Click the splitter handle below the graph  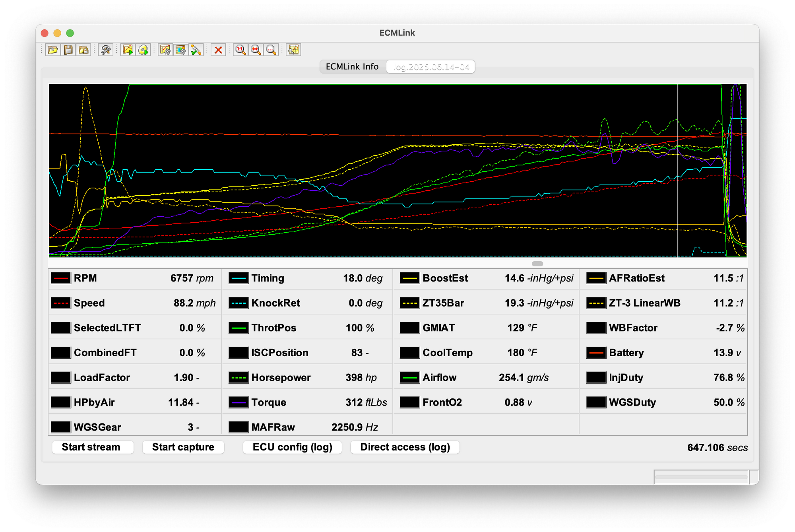[537, 264]
